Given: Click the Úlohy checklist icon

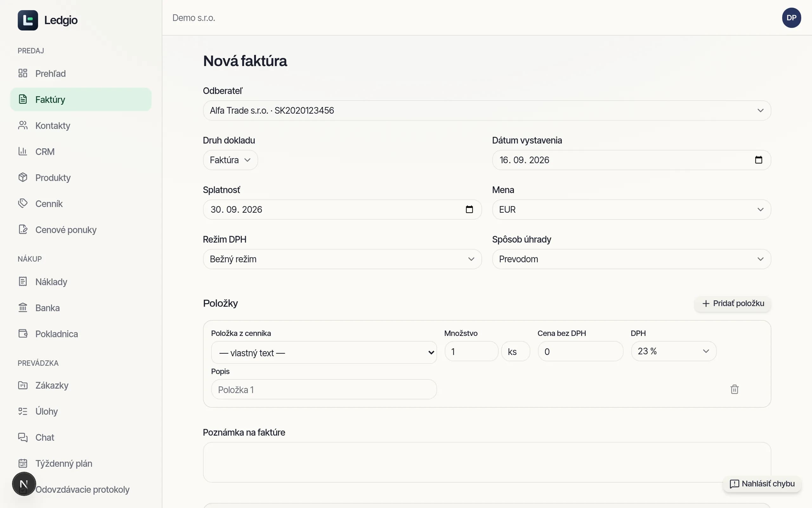Looking at the screenshot, I should (x=23, y=411).
